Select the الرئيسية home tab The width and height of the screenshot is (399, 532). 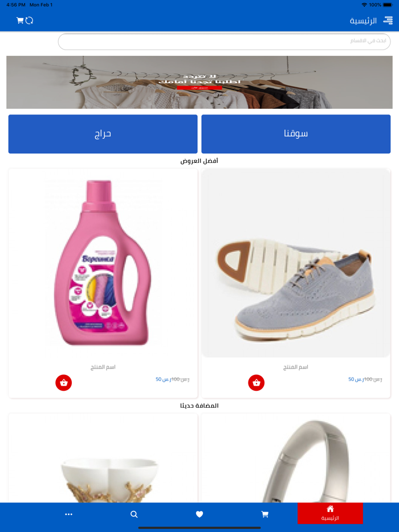[330, 513]
